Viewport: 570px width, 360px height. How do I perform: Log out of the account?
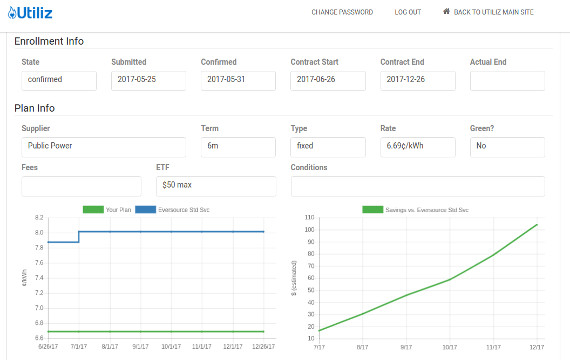[x=408, y=12]
